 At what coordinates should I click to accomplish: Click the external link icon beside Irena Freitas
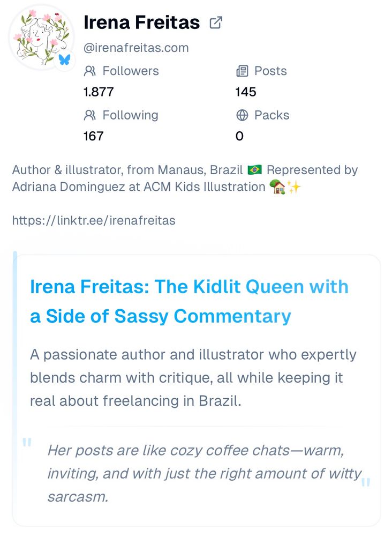click(x=215, y=23)
